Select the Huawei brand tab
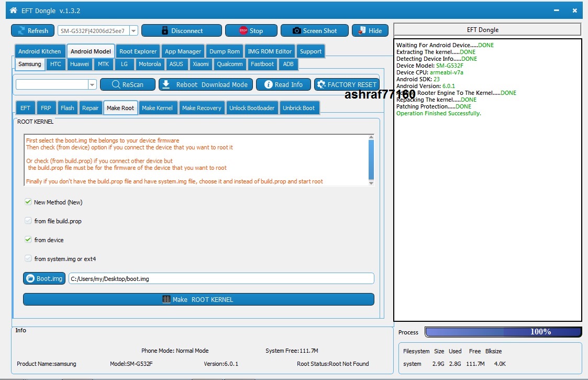Screen dimensions: 588x380 [x=80, y=64]
